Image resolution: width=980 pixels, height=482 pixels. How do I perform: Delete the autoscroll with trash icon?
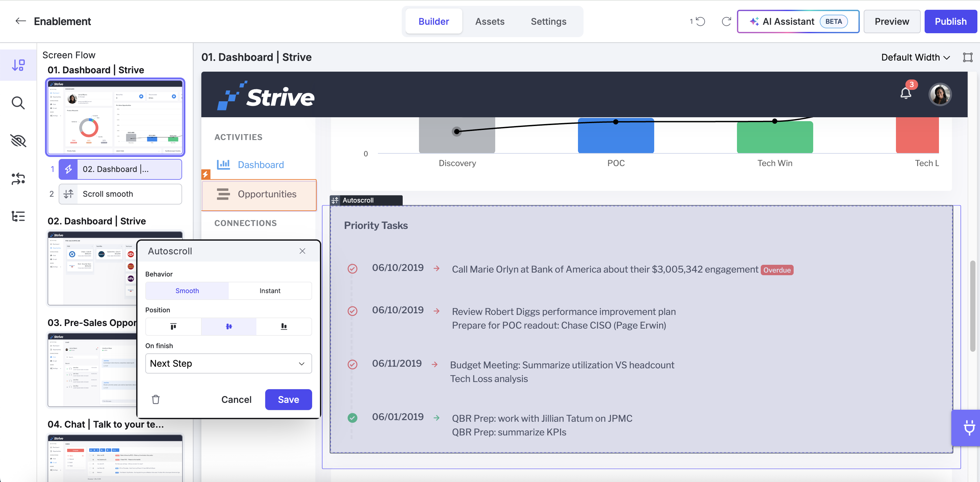(156, 400)
